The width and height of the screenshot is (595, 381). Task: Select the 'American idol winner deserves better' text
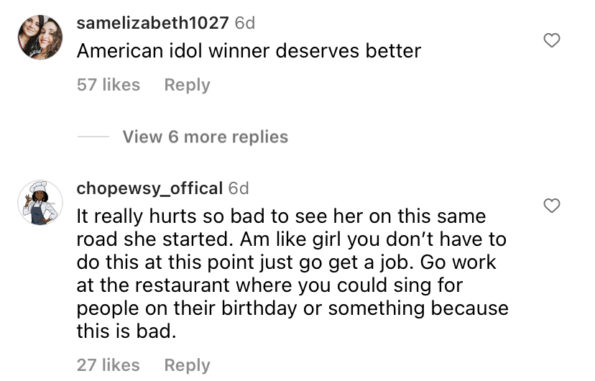coord(249,51)
